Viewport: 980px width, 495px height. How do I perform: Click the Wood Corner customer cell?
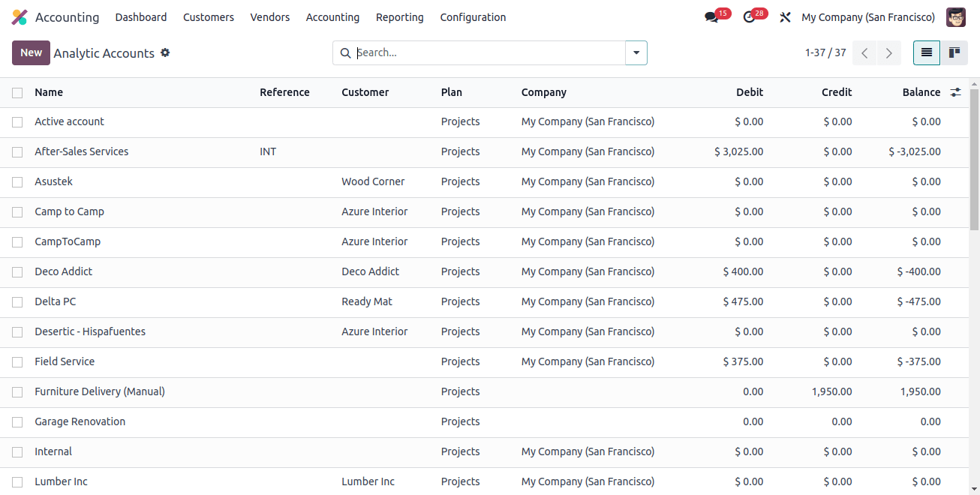tap(373, 181)
